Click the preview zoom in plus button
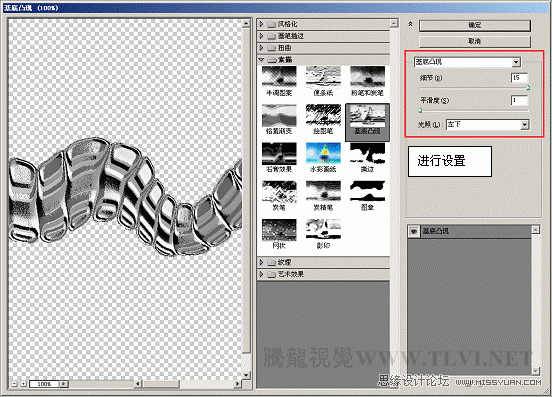The image size is (552, 397). pyautogui.click(x=23, y=384)
